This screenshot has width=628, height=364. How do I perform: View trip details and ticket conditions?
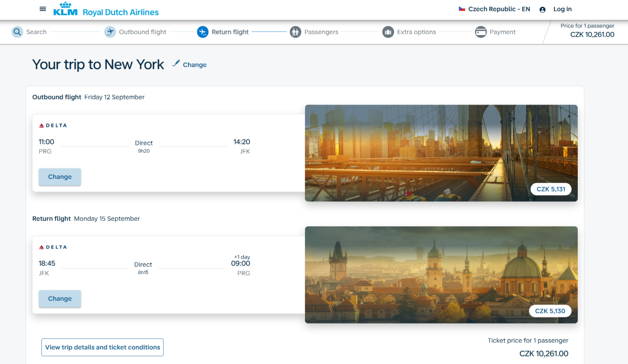click(103, 347)
